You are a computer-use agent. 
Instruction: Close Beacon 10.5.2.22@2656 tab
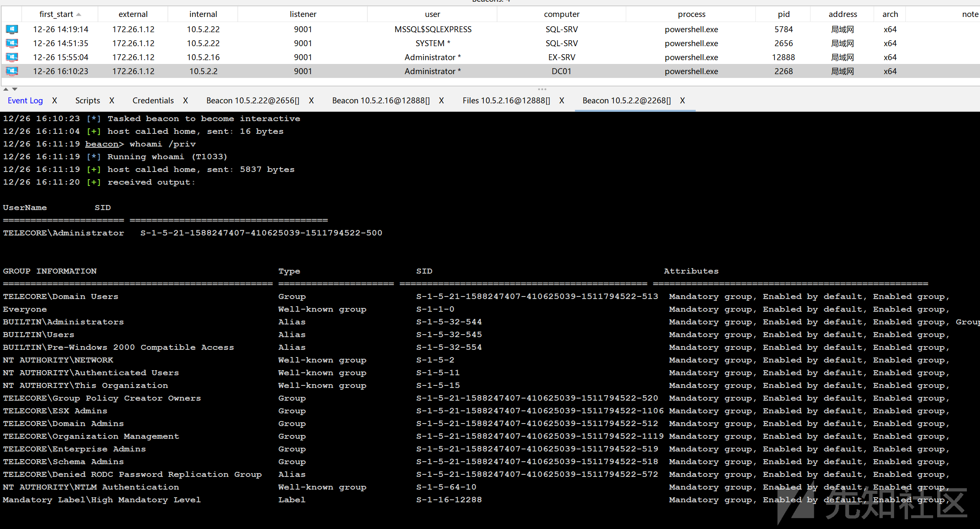pyautogui.click(x=311, y=100)
